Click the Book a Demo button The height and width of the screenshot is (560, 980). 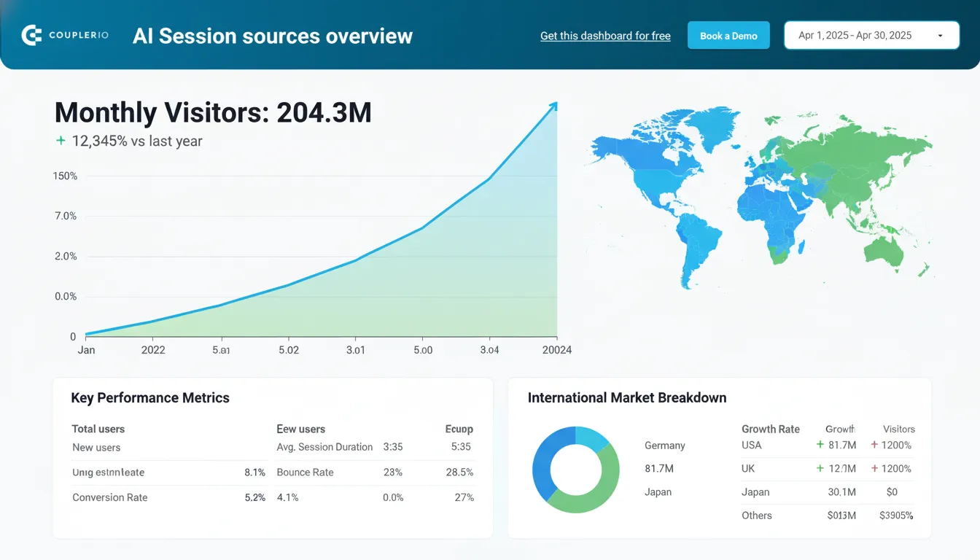728,34
